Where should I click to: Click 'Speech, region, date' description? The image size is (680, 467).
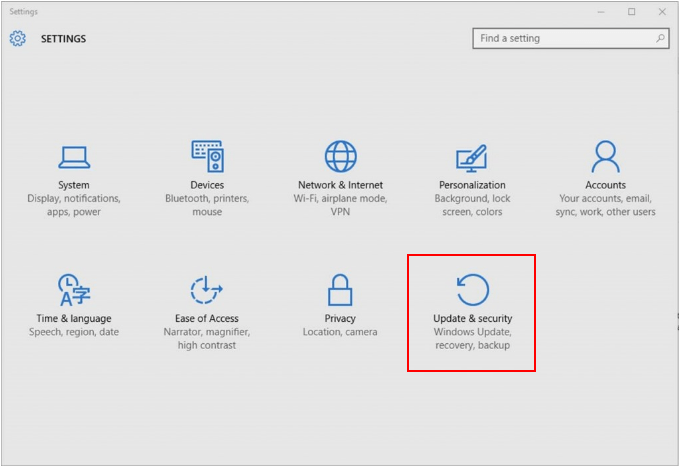coord(74,332)
